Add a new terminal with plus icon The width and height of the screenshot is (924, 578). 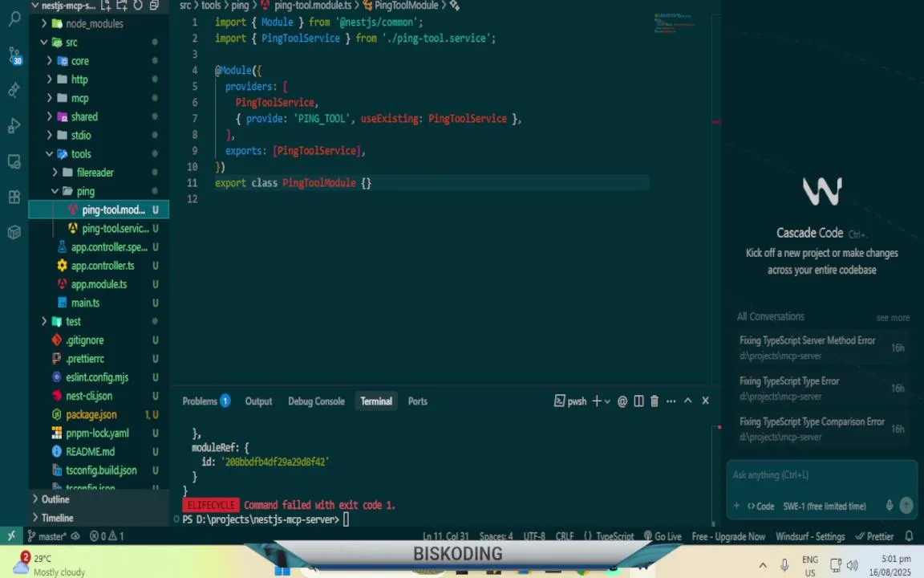(597, 401)
